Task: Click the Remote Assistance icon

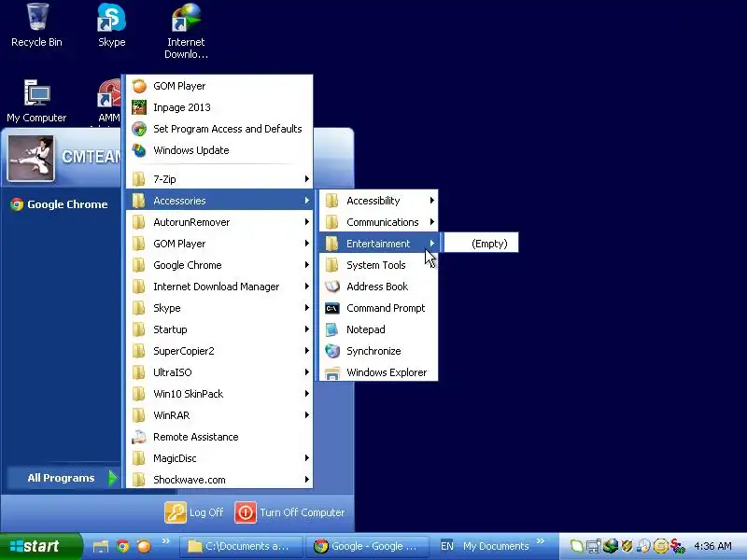Action: click(x=139, y=437)
